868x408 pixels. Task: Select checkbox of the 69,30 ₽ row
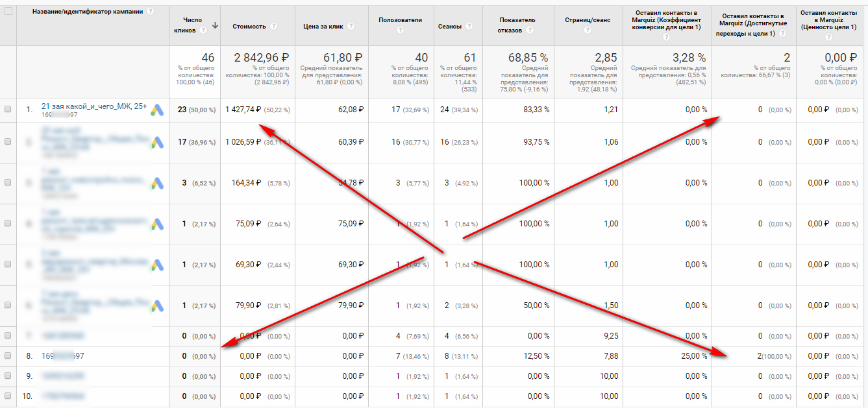(8, 265)
